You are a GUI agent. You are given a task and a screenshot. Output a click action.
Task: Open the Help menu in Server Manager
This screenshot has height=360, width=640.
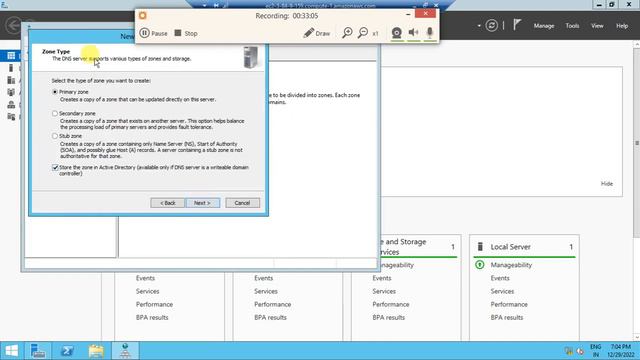click(x=622, y=26)
